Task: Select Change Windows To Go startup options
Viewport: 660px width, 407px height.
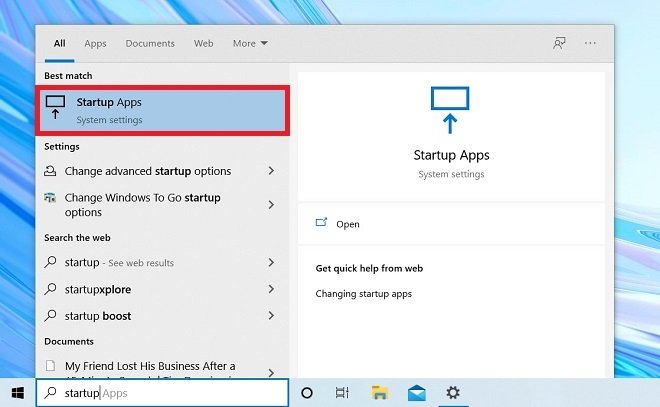Action: click(x=162, y=205)
